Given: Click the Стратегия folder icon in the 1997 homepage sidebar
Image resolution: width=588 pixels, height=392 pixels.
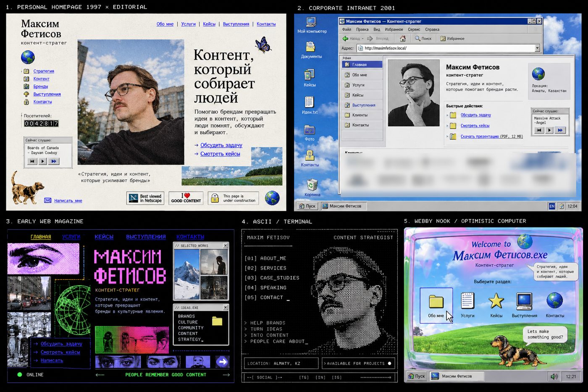Looking at the screenshot, I should 26,71.
